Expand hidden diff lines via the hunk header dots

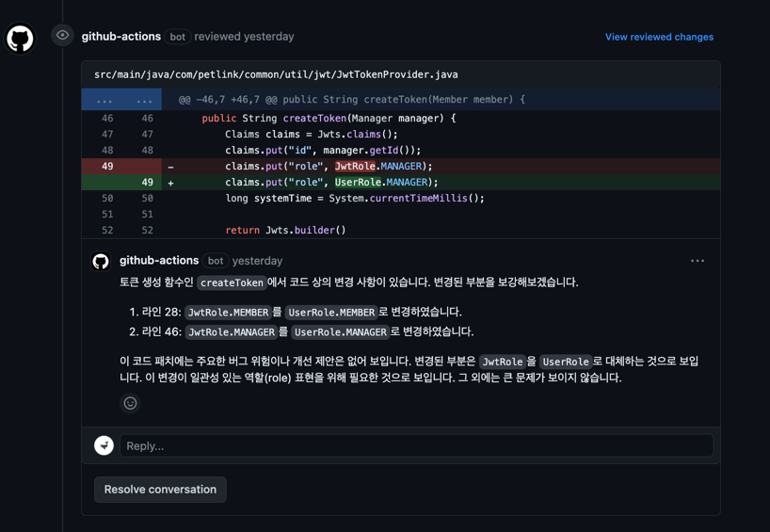point(121,100)
